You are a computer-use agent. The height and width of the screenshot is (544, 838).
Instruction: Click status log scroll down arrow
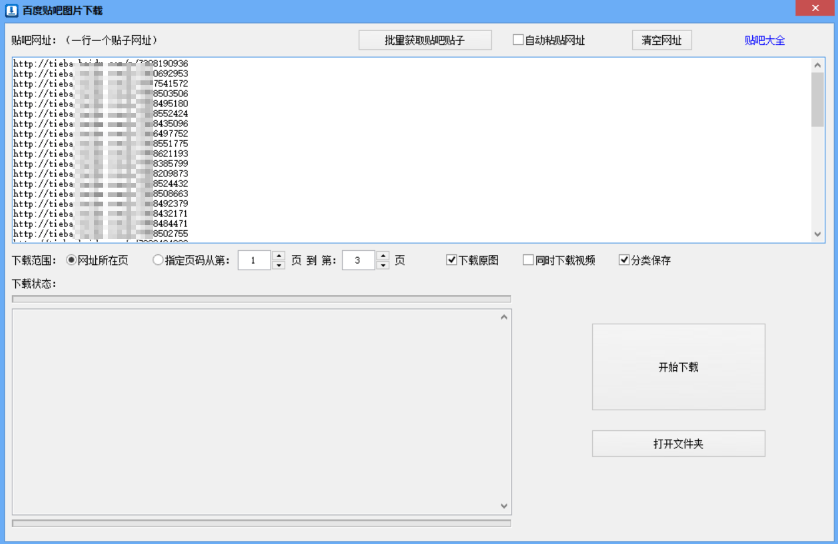[503, 506]
